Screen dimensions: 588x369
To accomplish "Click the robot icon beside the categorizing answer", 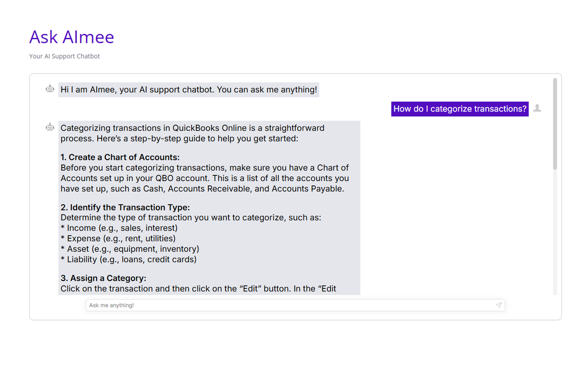I will (50, 127).
